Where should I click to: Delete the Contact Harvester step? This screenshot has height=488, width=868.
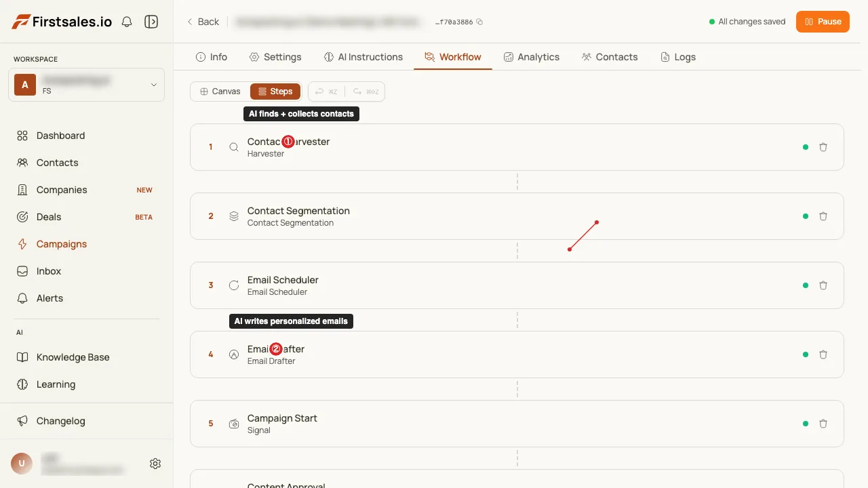click(x=823, y=147)
